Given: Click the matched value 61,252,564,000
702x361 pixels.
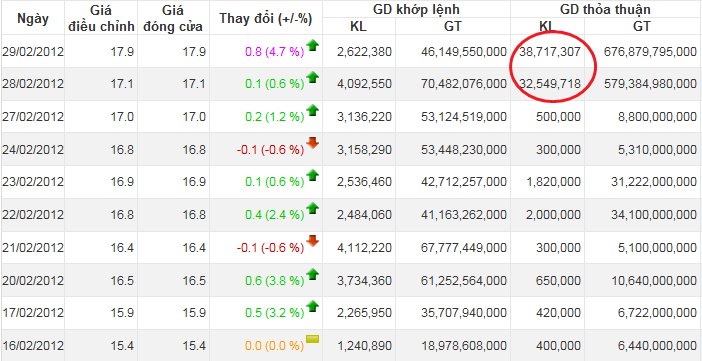Looking at the screenshot, I should 464,281.
